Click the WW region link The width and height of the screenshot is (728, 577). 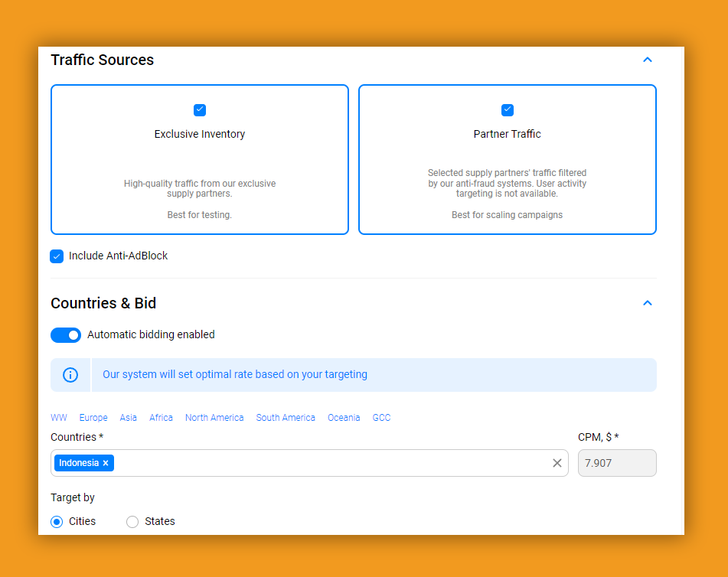[x=59, y=418]
